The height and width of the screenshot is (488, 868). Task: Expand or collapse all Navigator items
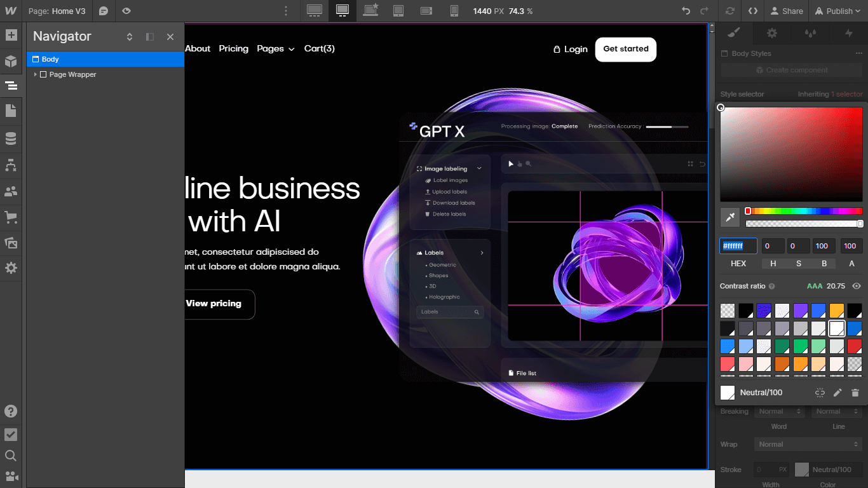[x=130, y=37]
